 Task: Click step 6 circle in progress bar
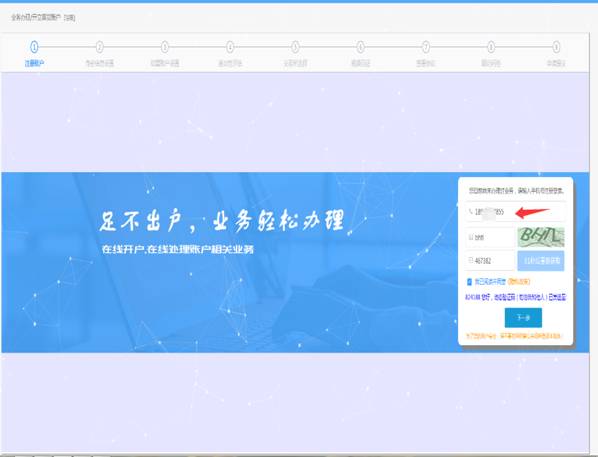tap(360, 47)
